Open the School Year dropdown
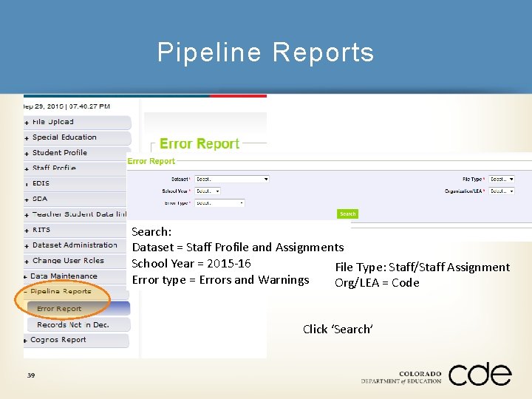This screenshot has height=399, width=532. tap(208, 191)
